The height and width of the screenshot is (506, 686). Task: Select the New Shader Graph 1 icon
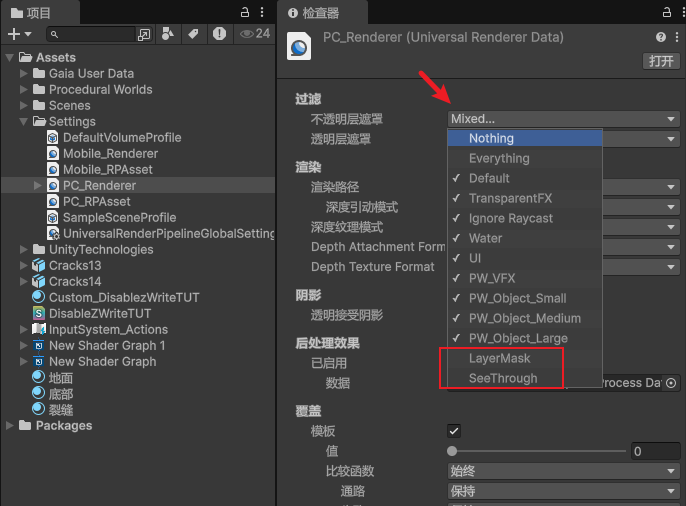click(38, 345)
